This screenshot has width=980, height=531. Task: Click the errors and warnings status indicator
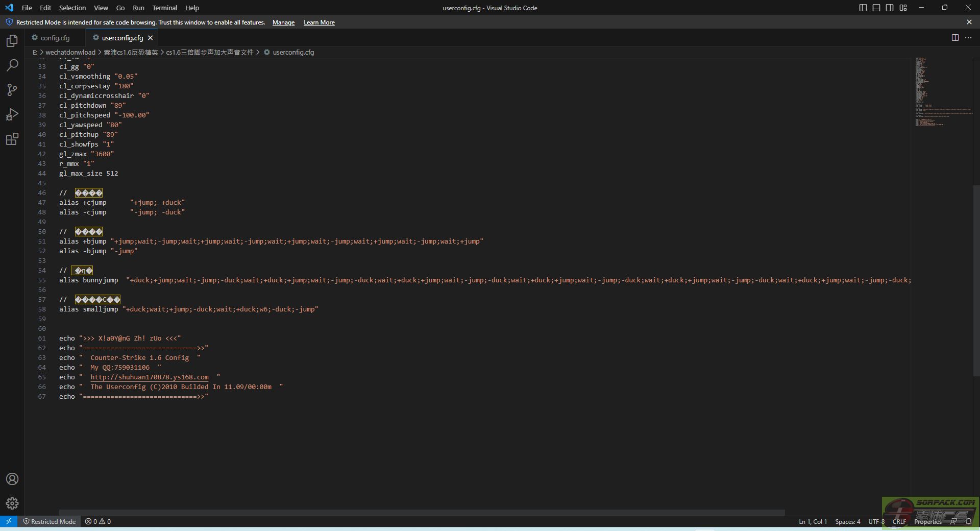[x=98, y=521]
